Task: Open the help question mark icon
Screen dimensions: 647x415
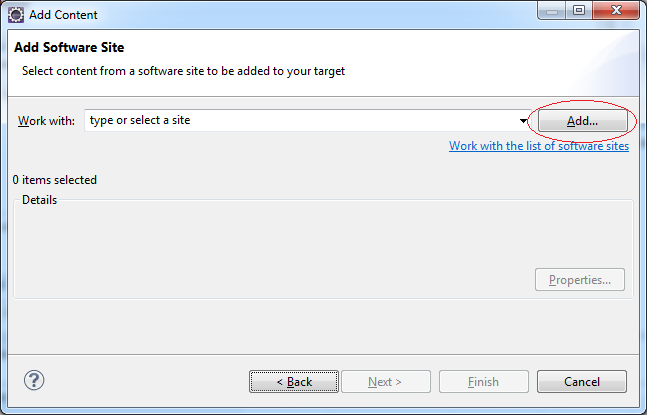Action: tap(34, 380)
